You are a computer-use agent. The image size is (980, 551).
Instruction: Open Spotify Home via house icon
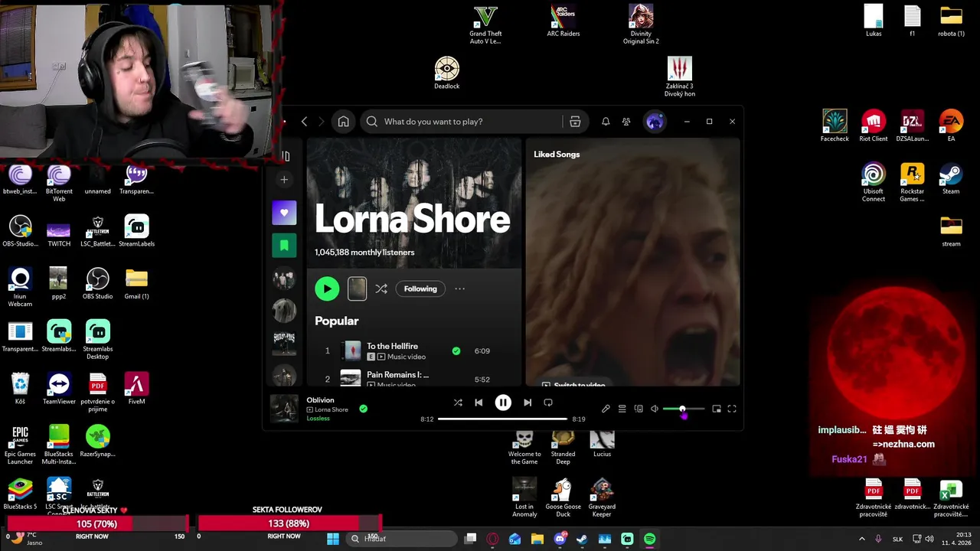[x=343, y=122]
